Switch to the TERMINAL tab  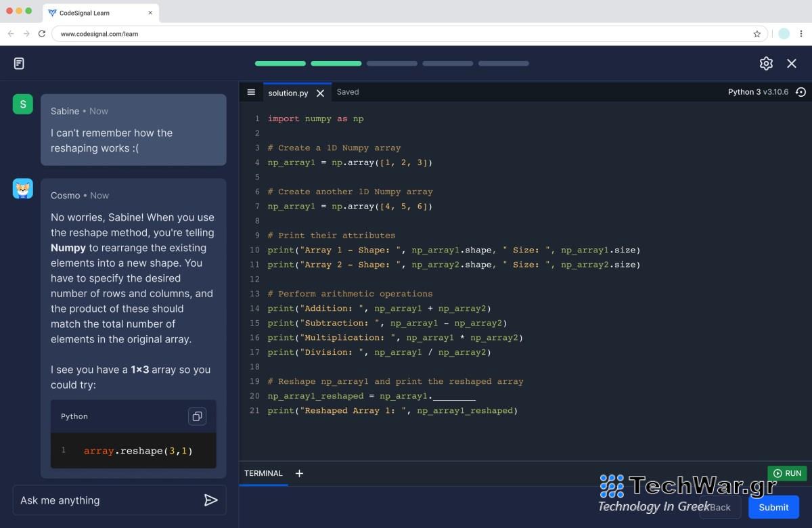263,473
